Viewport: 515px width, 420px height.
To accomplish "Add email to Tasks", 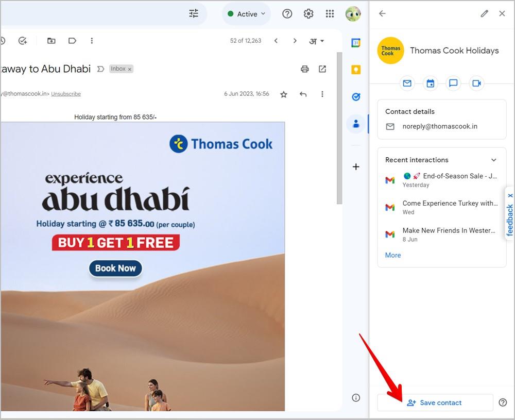I will click(x=23, y=41).
